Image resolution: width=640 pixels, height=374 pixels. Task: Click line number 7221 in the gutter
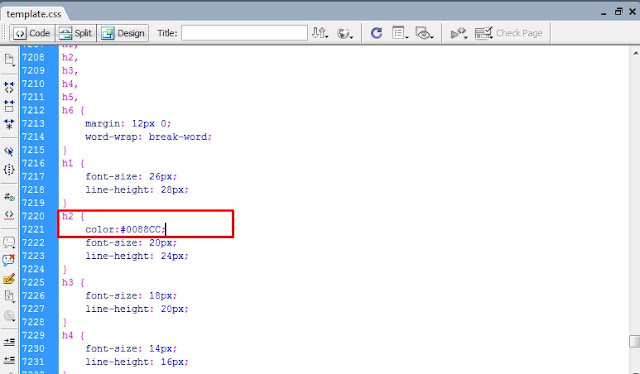click(x=33, y=230)
